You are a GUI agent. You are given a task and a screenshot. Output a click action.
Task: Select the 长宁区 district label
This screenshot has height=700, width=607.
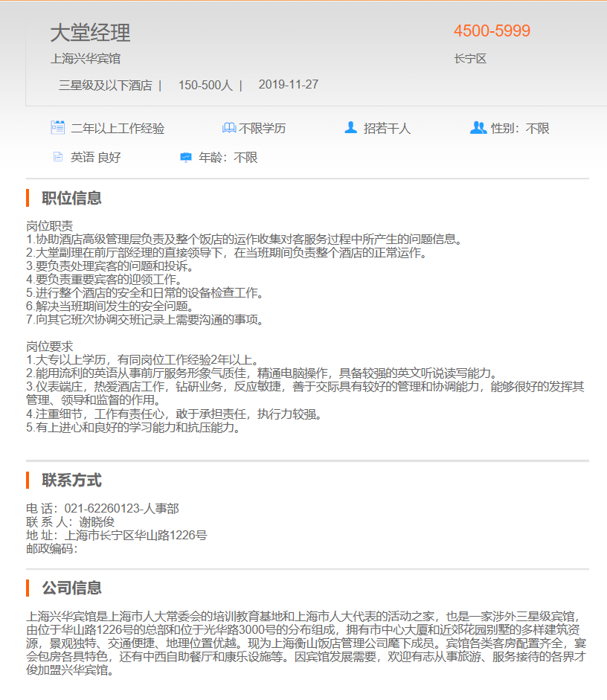point(470,59)
